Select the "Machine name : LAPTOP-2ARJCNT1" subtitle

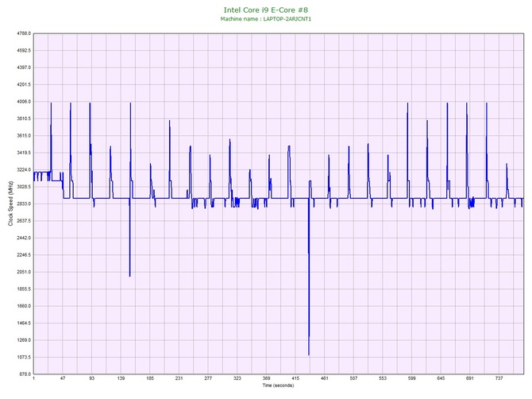[266, 19]
